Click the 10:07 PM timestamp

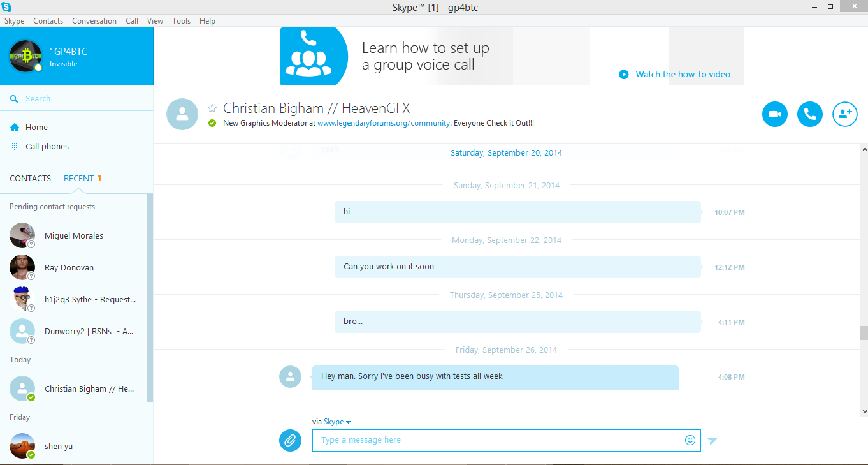pos(730,212)
